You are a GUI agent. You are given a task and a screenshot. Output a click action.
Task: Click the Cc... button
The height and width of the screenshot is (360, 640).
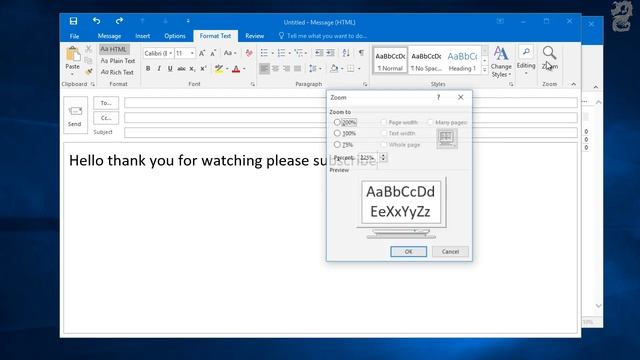[106, 118]
